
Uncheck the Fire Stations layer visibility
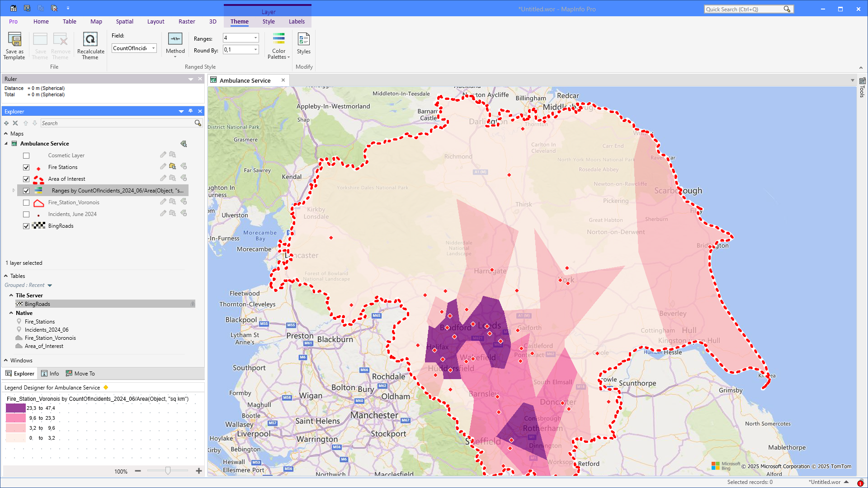pos(26,167)
